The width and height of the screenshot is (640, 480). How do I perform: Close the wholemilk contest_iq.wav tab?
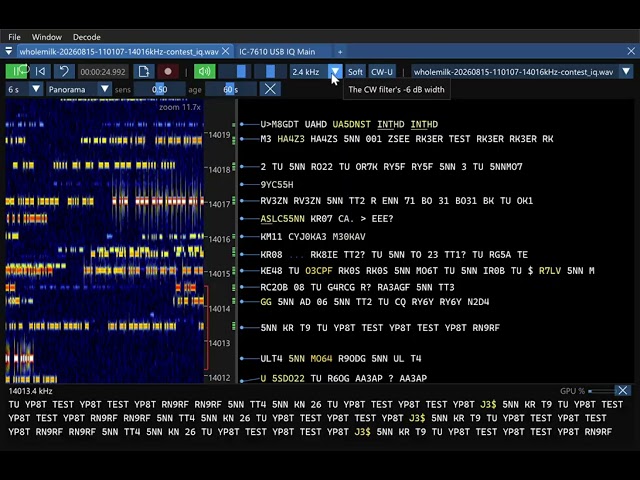226,51
